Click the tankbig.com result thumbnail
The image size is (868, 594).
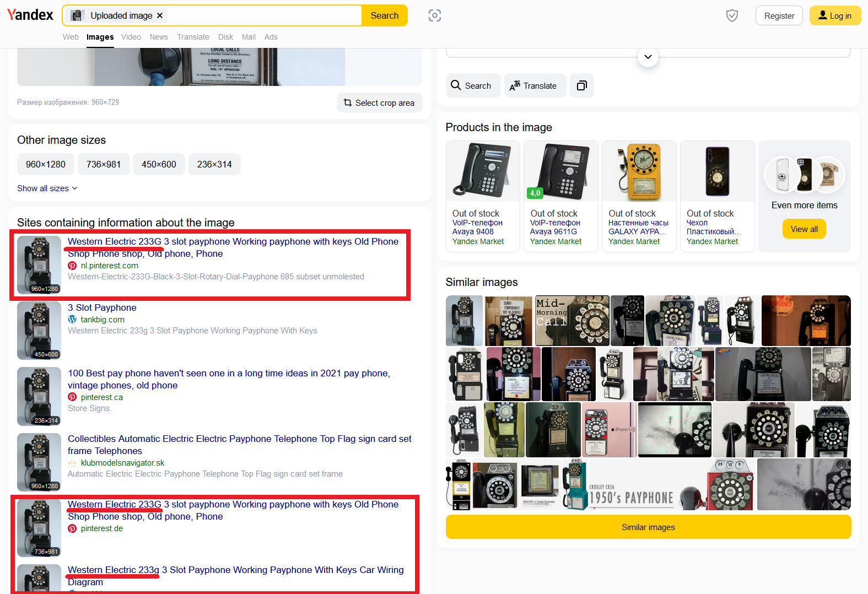click(39, 331)
